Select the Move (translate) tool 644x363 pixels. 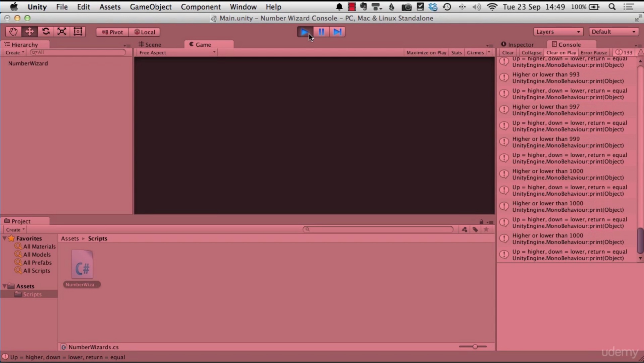coord(30,32)
